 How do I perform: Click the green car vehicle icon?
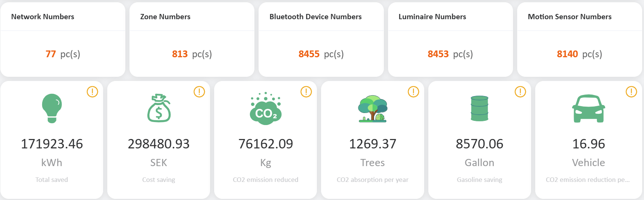coord(589,108)
